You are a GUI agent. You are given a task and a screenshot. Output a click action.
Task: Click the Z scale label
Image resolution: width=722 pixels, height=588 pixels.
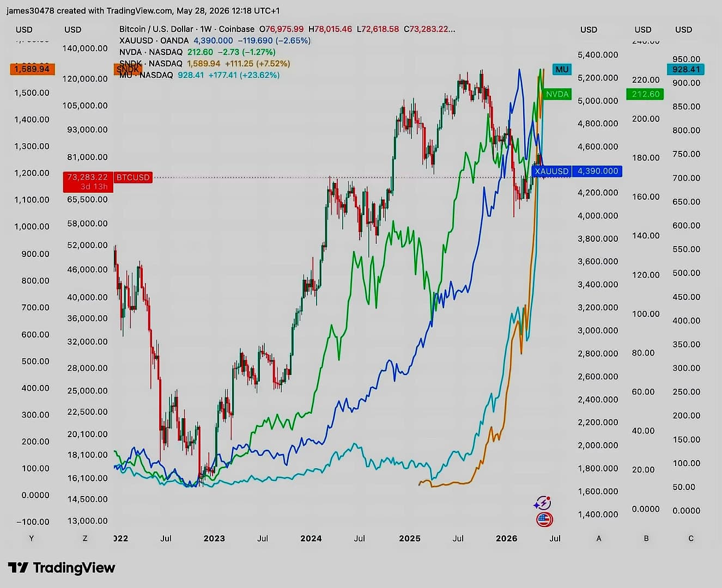pyautogui.click(x=85, y=538)
